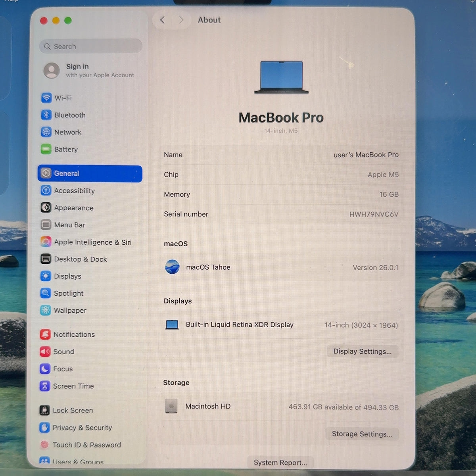Click the Battery icon
This screenshot has width=476, height=476.
click(46, 150)
